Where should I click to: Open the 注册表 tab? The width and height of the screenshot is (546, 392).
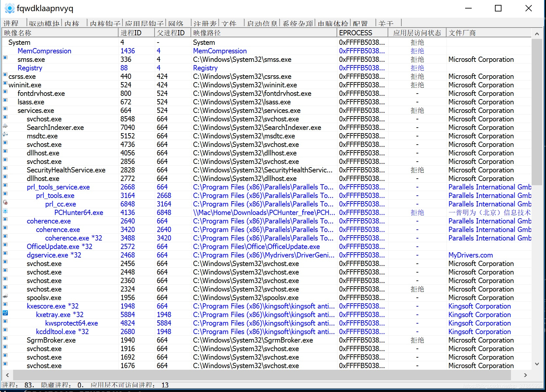tap(205, 23)
